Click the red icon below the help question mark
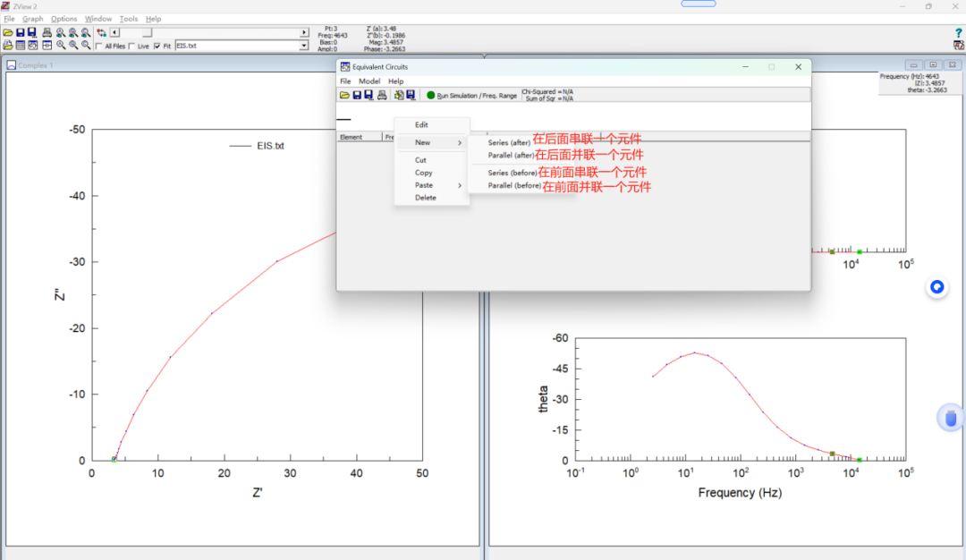Image resolution: width=966 pixels, height=560 pixels. tap(959, 45)
